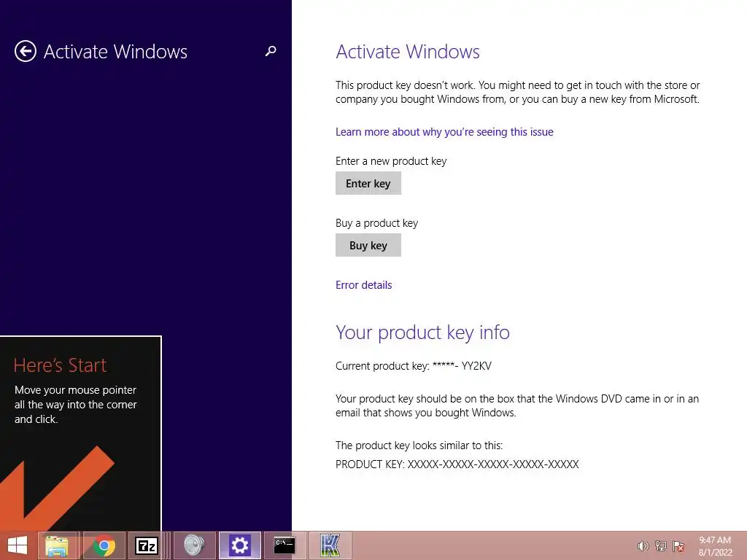Launch File Explorer from the taskbar

coord(57,545)
